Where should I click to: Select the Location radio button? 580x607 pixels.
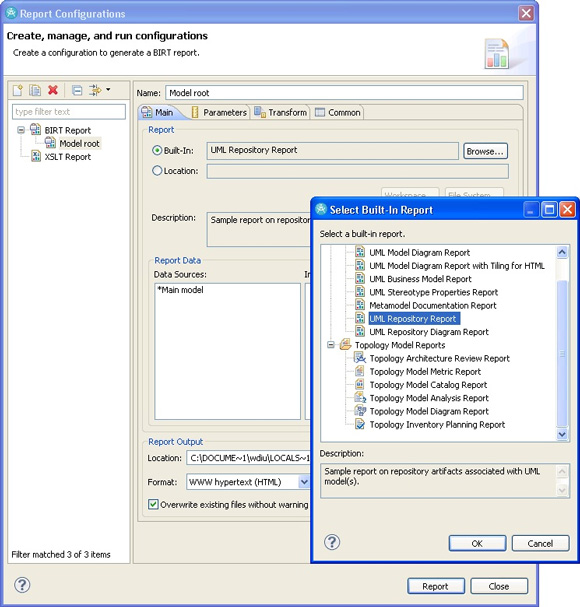(157, 170)
